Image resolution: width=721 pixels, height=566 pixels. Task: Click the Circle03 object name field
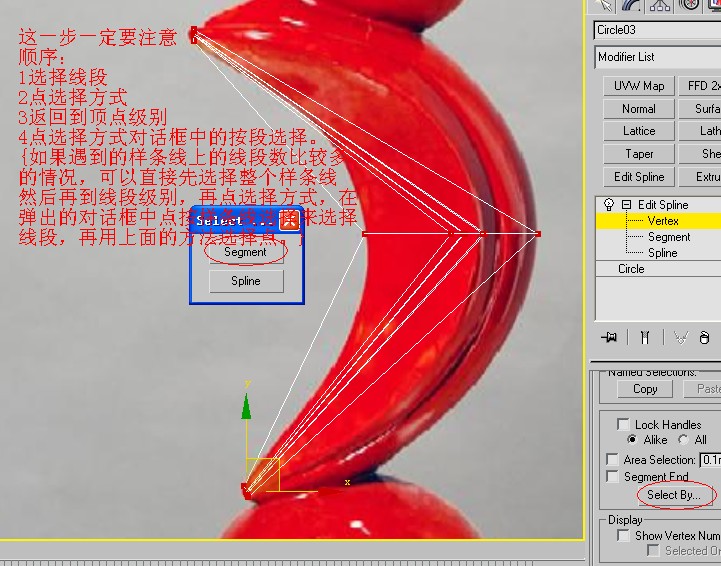tap(658, 30)
